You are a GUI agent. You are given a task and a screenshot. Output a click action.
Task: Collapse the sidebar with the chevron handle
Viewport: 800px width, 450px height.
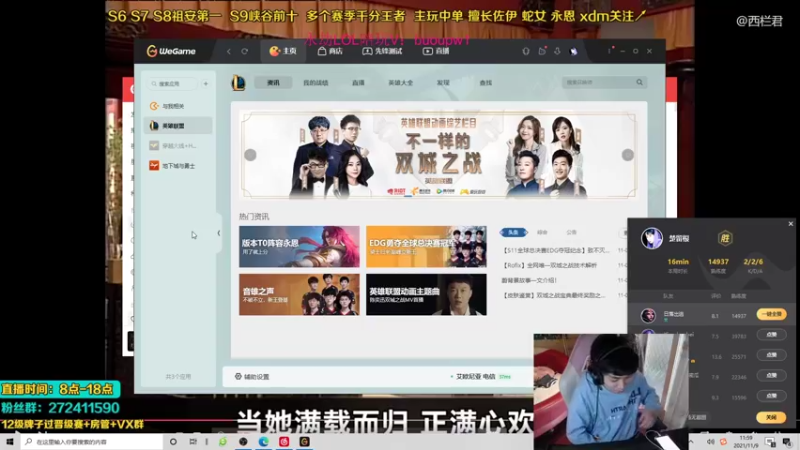point(219,233)
